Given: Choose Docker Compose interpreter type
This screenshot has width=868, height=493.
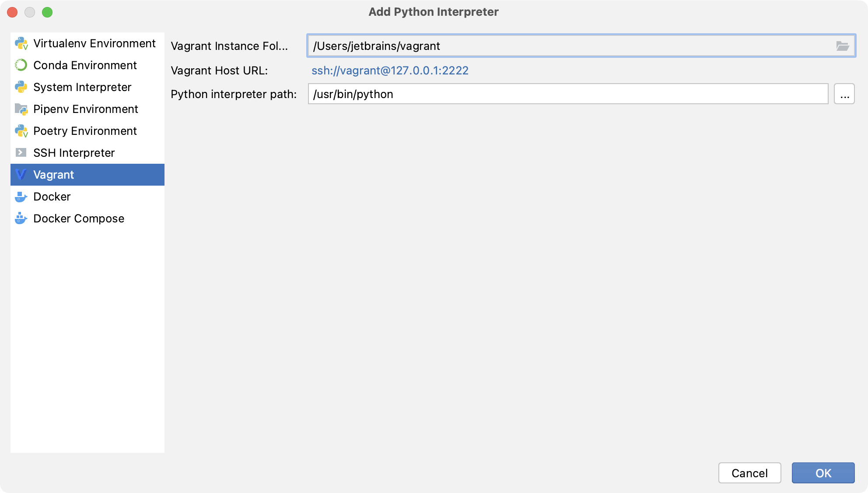Looking at the screenshot, I should (79, 218).
